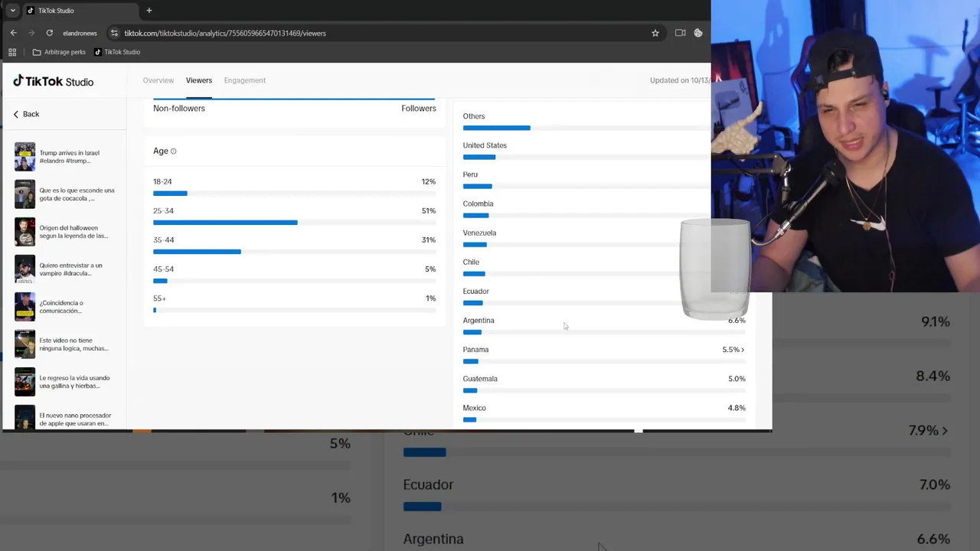
Task: Open the cookie extension icon
Action: pos(698,33)
